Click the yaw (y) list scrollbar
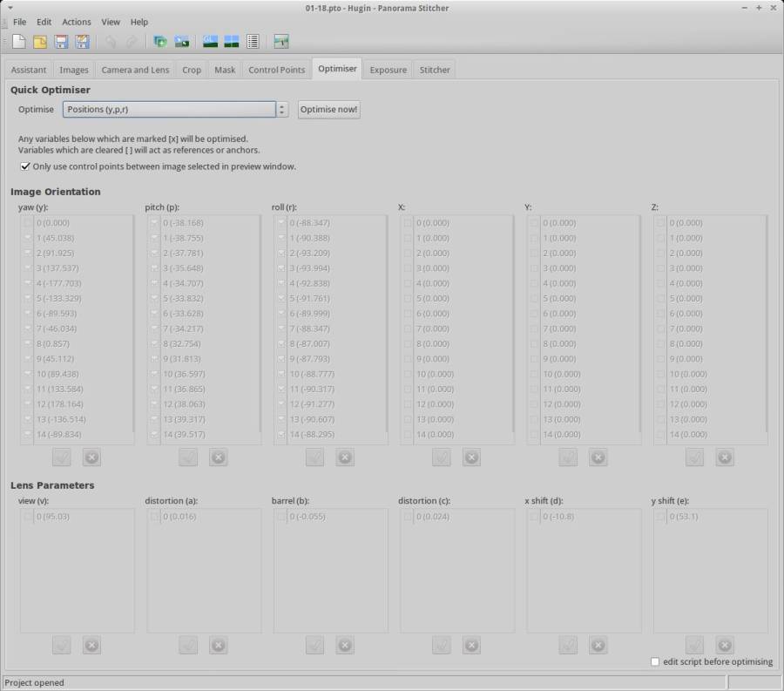 tap(133, 322)
